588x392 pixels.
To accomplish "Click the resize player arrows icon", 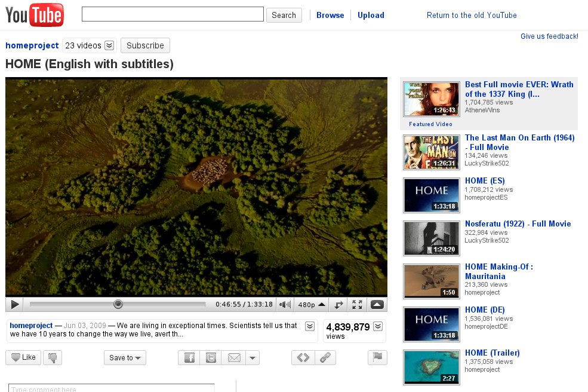I will click(x=338, y=305).
